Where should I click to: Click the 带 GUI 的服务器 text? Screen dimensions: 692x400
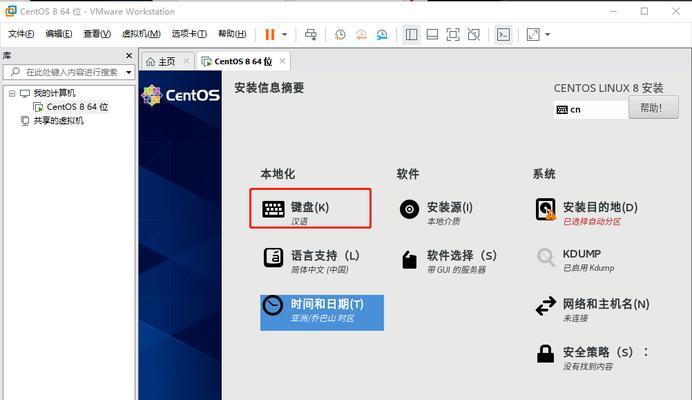point(456,270)
